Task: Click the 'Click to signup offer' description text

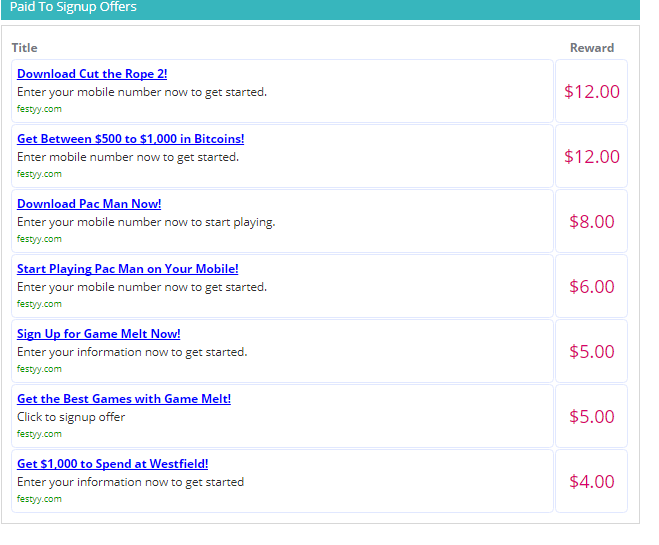Action: (x=71, y=417)
